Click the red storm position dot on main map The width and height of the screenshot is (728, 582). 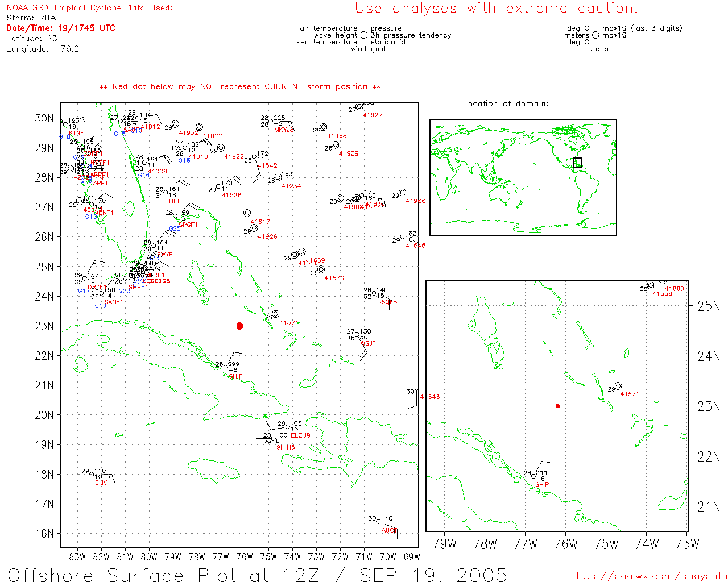(x=239, y=326)
